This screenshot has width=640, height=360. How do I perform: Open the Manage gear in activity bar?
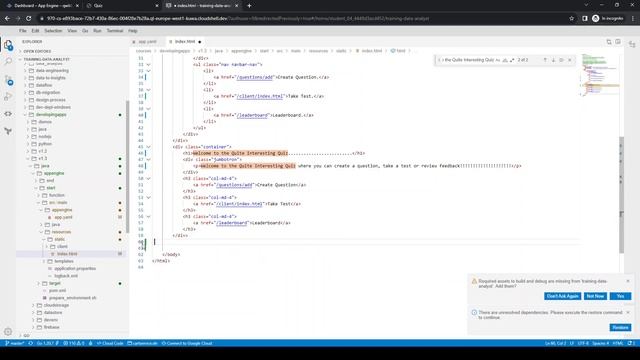(8, 331)
